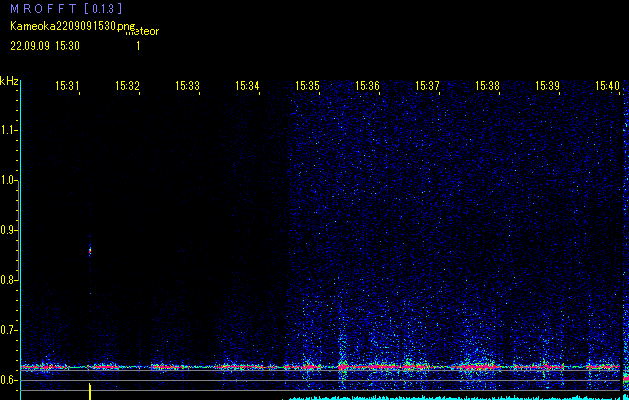Image resolution: width=629 pixels, height=400 pixels.
Task: Click the kHz axis unit label
Action: pos(9,81)
